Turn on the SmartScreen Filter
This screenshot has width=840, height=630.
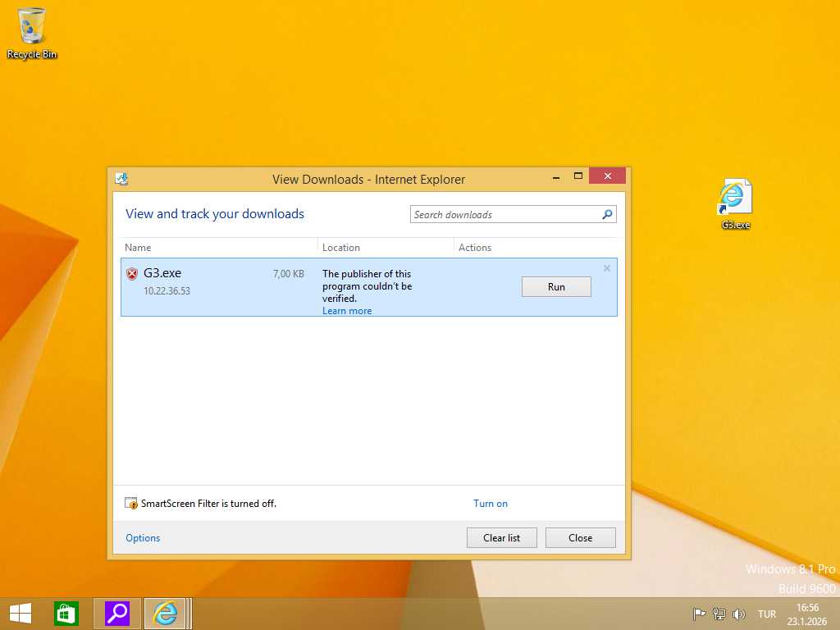tap(491, 503)
